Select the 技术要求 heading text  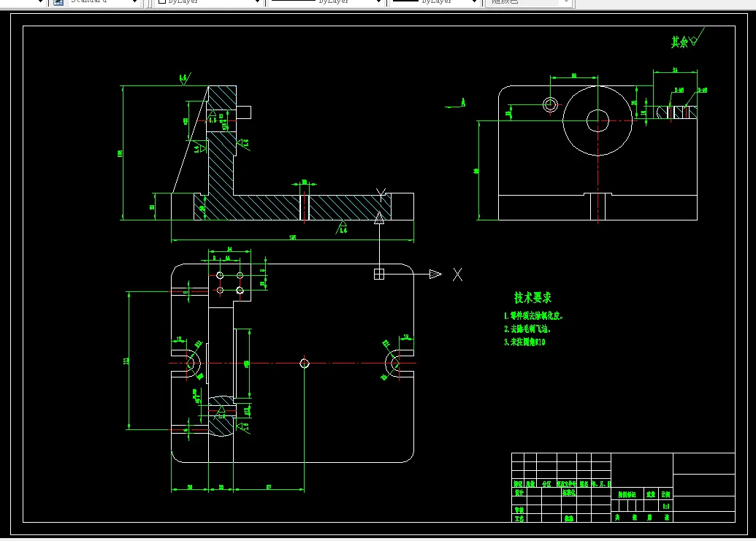(x=532, y=298)
